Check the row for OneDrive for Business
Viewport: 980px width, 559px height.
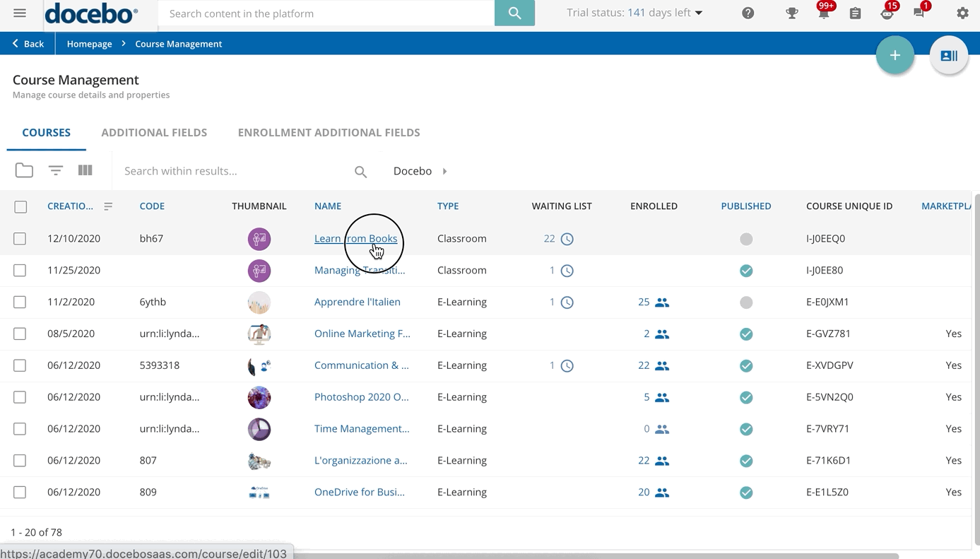point(20,493)
